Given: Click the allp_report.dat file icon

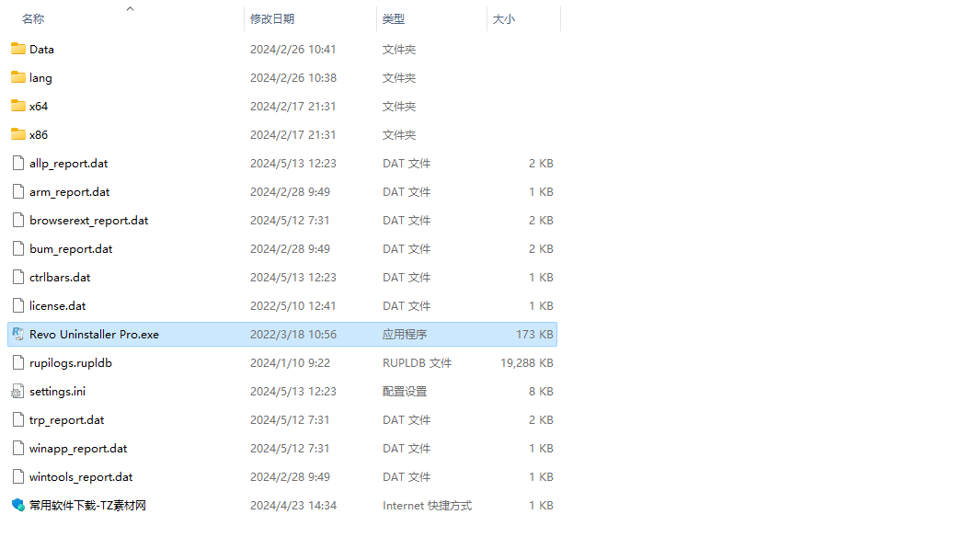Looking at the screenshot, I should click(x=18, y=163).
